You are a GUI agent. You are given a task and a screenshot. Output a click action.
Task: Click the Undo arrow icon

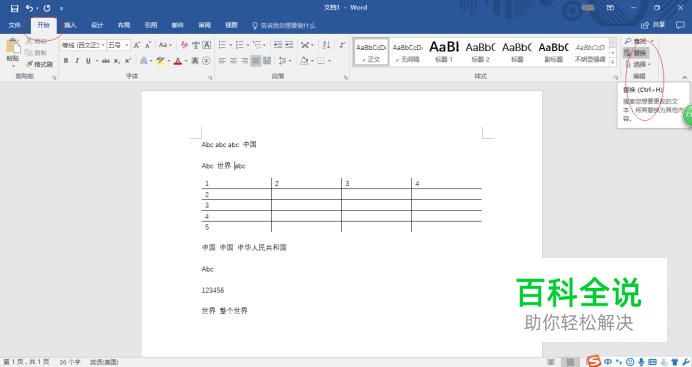click(29, 8)
